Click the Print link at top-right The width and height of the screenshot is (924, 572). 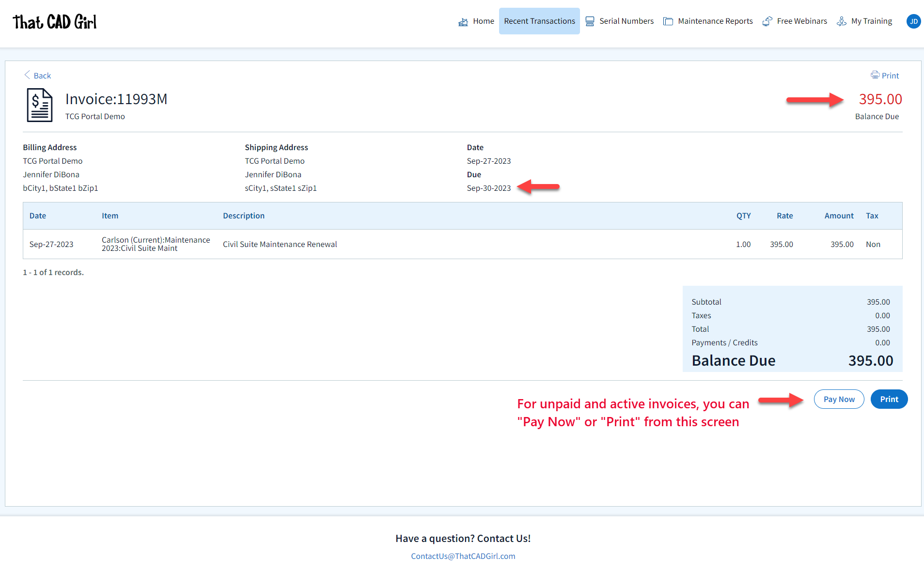(x=890, y=75)
